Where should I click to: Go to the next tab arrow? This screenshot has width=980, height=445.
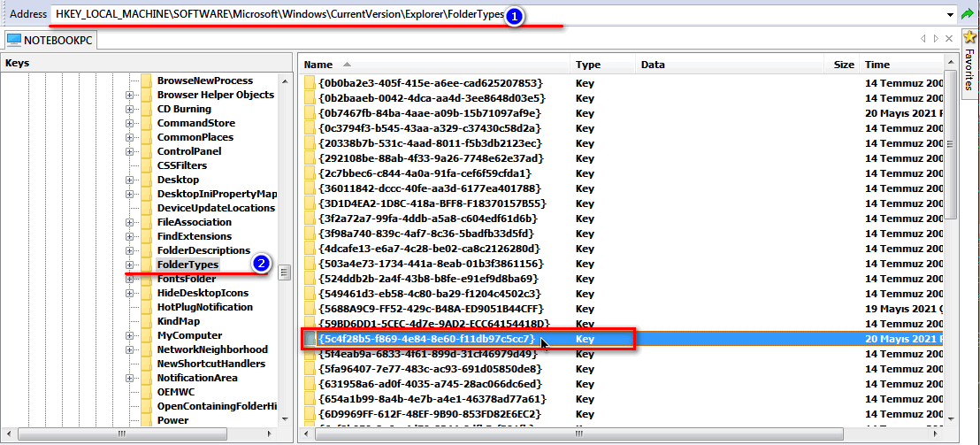coord(936,39)
